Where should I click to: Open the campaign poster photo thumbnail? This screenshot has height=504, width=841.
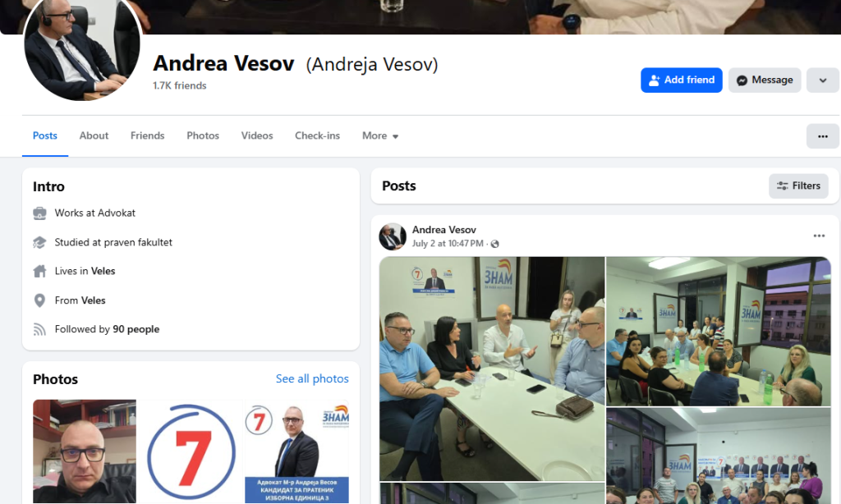(297, 451)
